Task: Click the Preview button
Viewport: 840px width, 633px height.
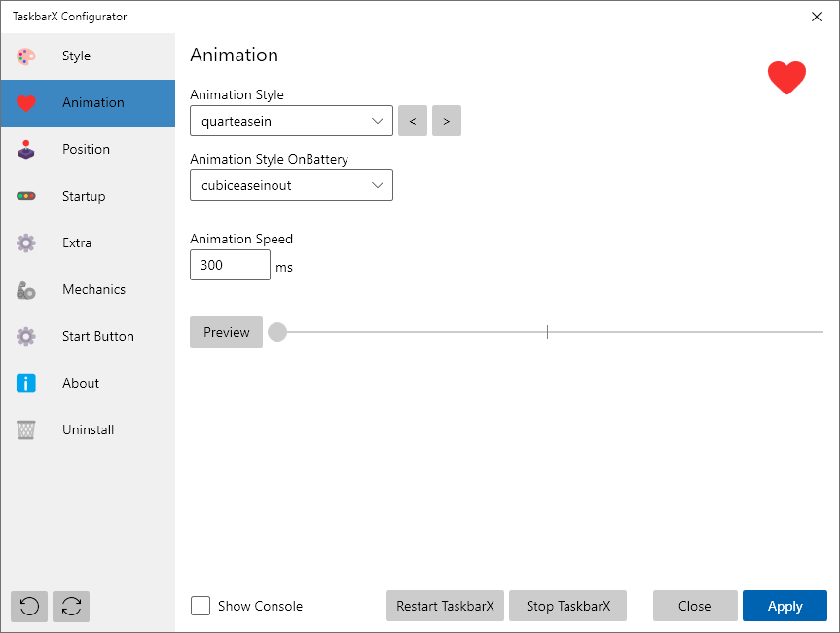Action: tap(226, 332)
